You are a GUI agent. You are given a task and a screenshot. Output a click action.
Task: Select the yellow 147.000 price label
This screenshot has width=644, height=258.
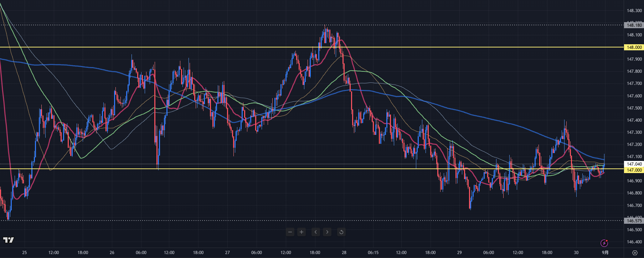[x=634, y=170]
